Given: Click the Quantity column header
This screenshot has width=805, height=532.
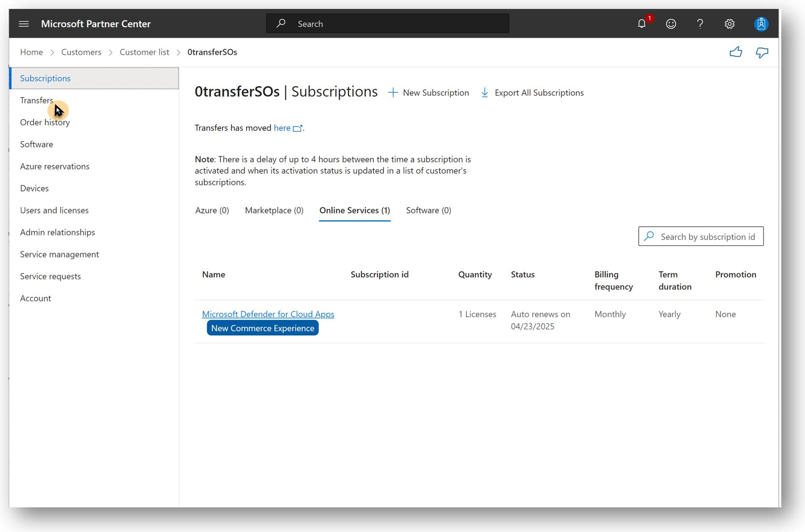Looking at the screenshot, I should [x=475, y=274].
